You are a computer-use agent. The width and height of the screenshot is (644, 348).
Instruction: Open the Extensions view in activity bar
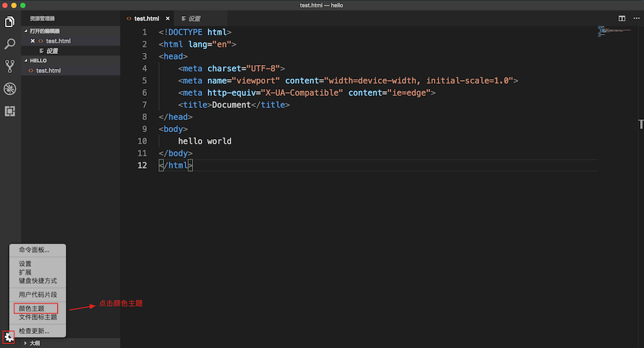click(10, 111)
